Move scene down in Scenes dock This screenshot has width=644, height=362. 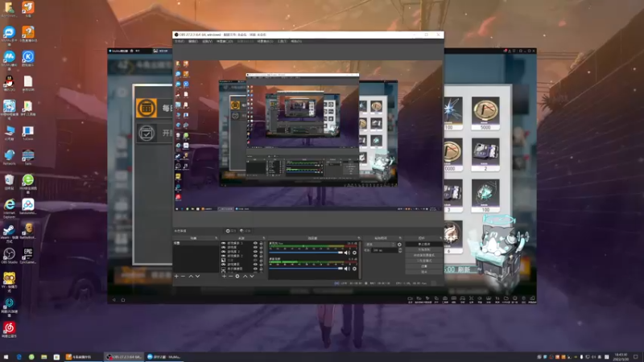(x=197, y=276)
